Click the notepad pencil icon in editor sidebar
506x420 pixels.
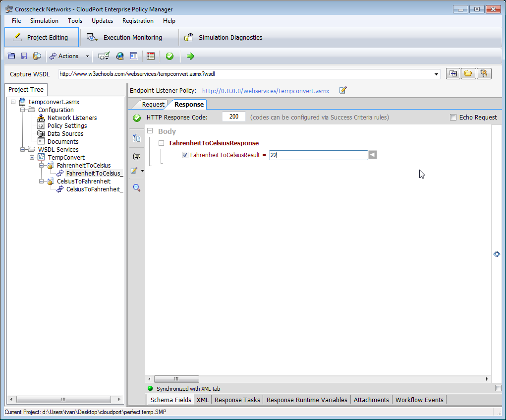134,171
